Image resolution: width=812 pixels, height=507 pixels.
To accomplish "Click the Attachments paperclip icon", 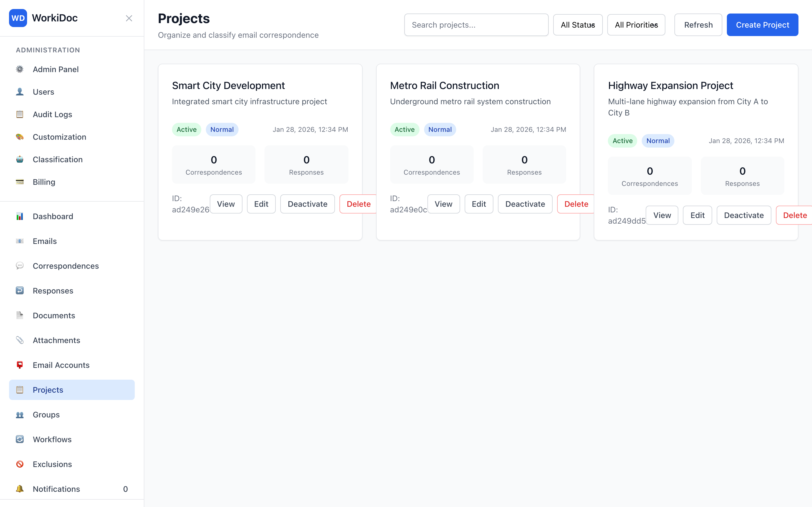I will pos(20,340).
